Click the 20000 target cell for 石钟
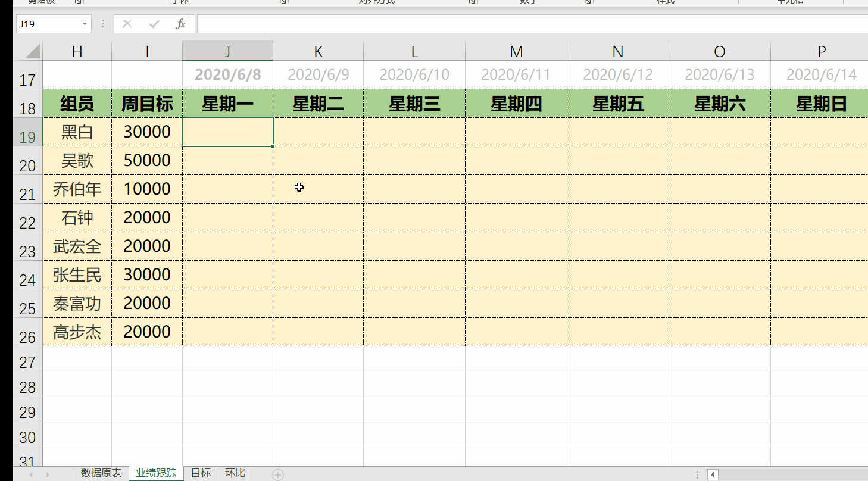This screenshot has height=481, width=868. 147,218
